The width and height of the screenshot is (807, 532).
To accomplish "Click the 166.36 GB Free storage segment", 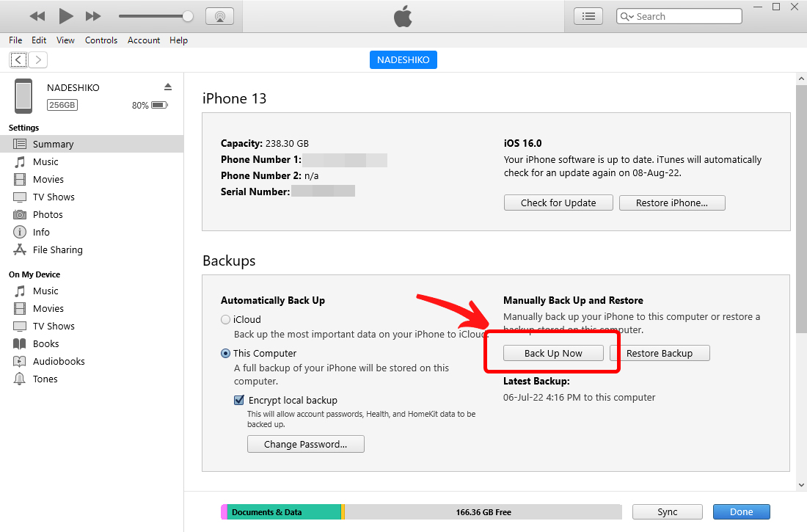I will point(483,512).
